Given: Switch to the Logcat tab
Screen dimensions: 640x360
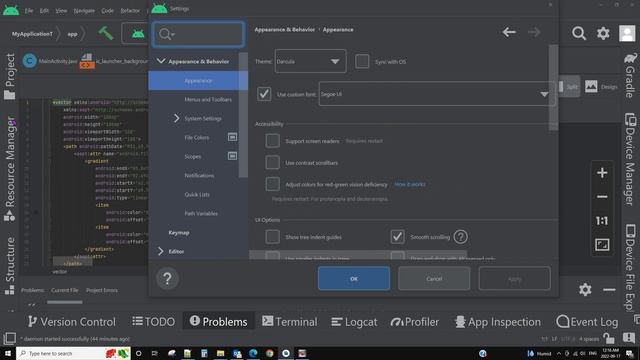Looking at the screenshot, I should click(354, 322).
